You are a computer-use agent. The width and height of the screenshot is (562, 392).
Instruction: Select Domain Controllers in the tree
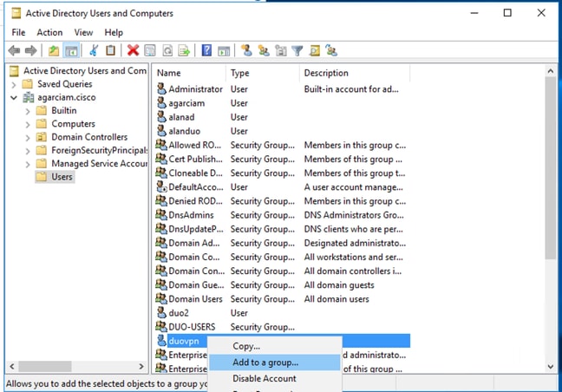pos(89,137)
